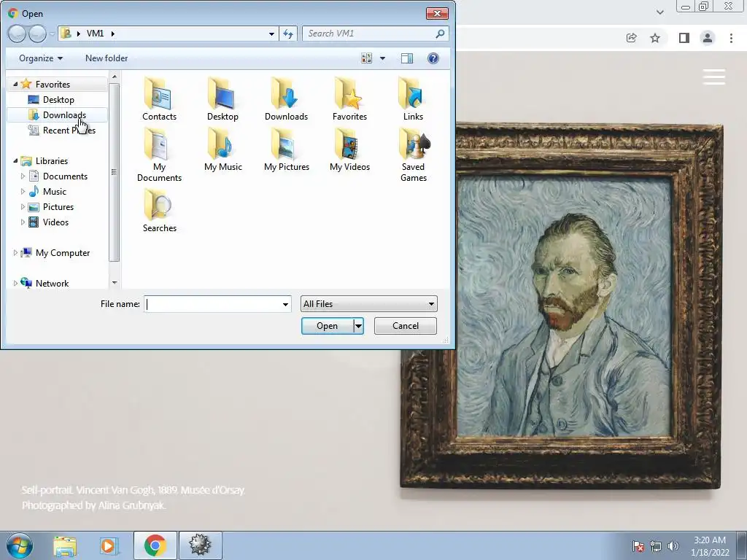747x560 pixels.
Task: Click the Van Gogh portrait image
Action: pos(562,306)
